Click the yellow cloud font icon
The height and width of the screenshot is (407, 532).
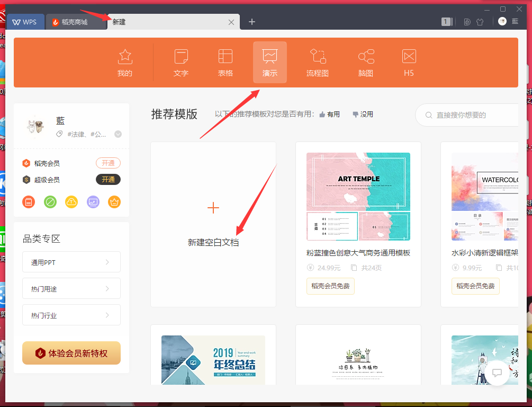pos(71,202)
